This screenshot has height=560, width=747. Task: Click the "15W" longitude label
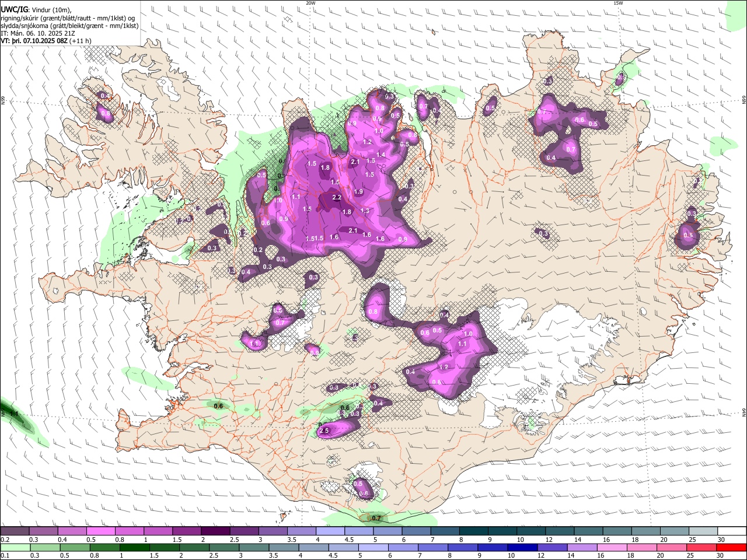[x=618, y=3]
